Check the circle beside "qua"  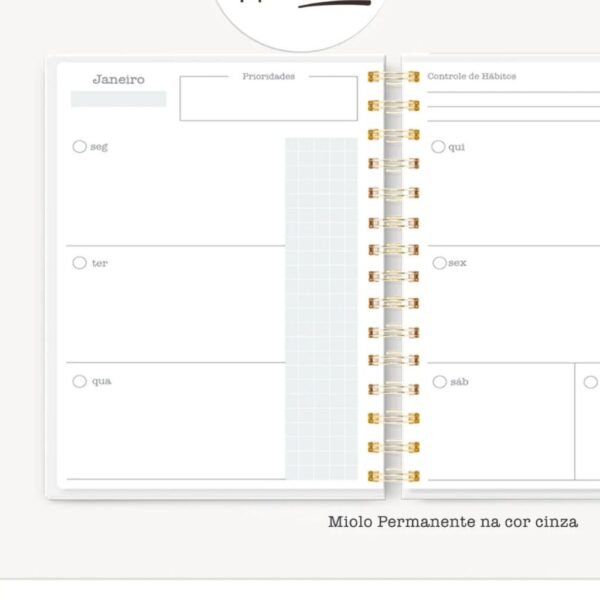[79, 381]
